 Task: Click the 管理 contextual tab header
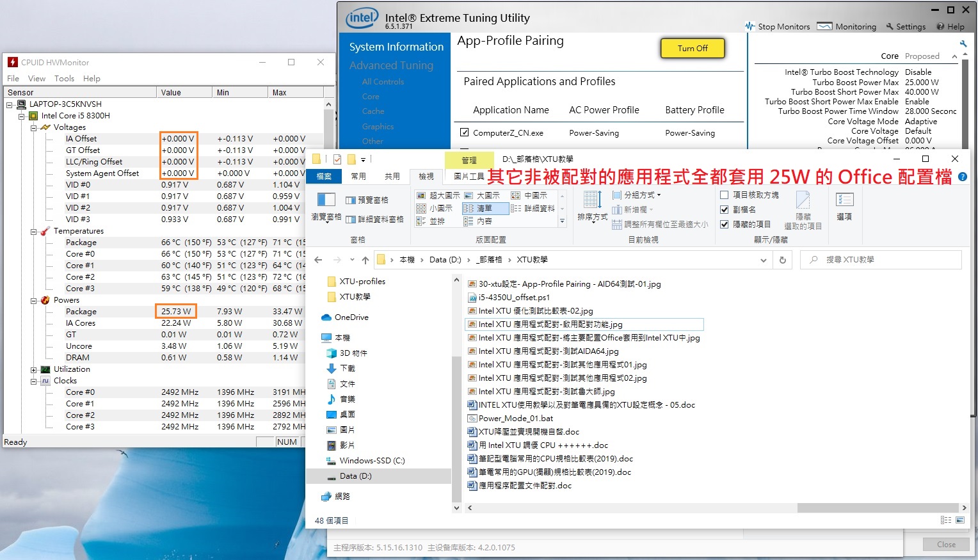[469, 160]
